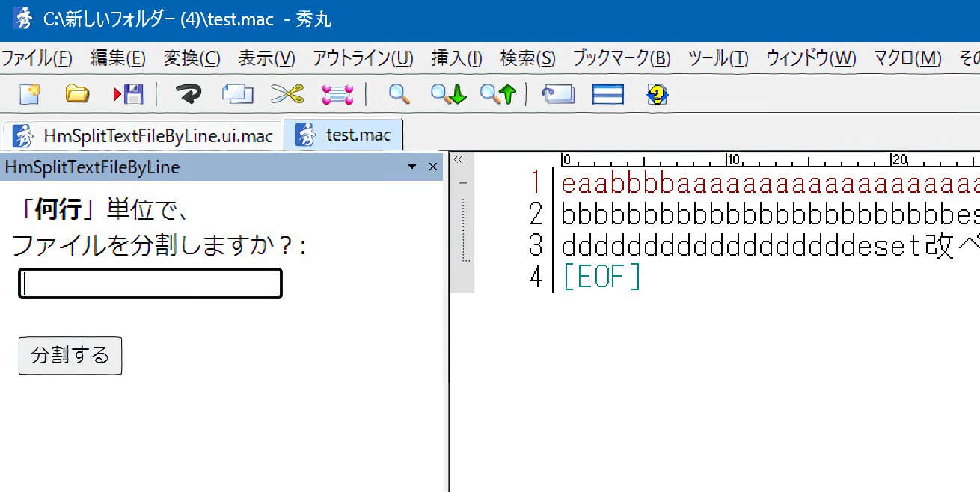
Task: Click the split window icon in toolbar
Action: [607, 94]
